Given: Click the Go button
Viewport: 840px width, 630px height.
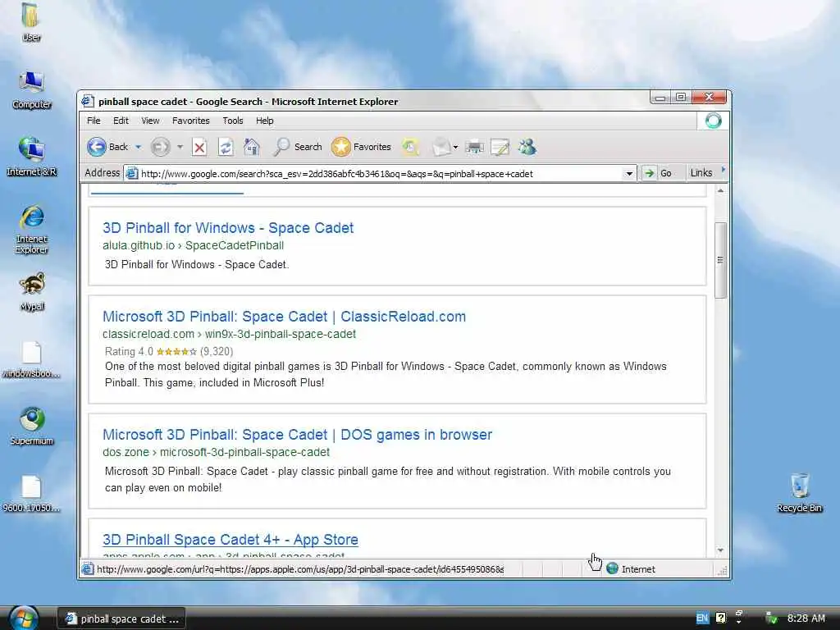Looking at the screenshot, I should [x=658, y=173].
